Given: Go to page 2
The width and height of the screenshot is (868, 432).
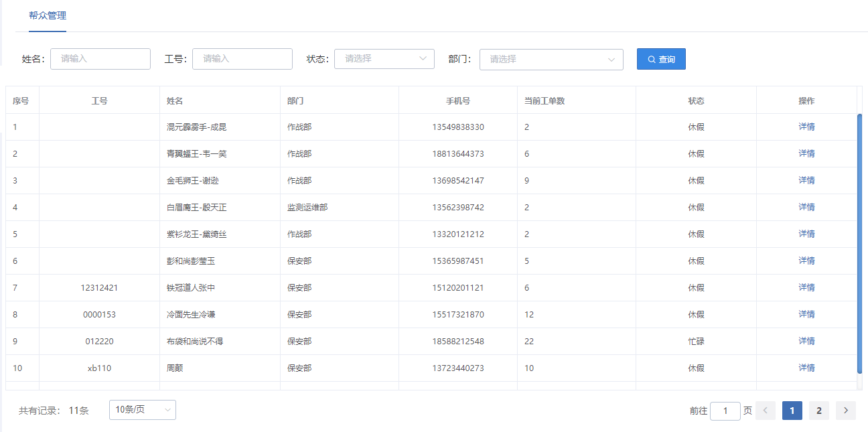Looking at the screenshot, I should tap(819, 411).
